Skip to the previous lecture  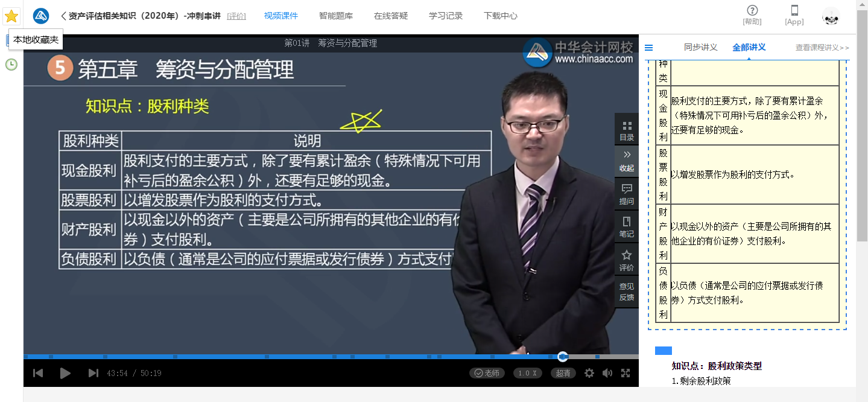[38, 373]
